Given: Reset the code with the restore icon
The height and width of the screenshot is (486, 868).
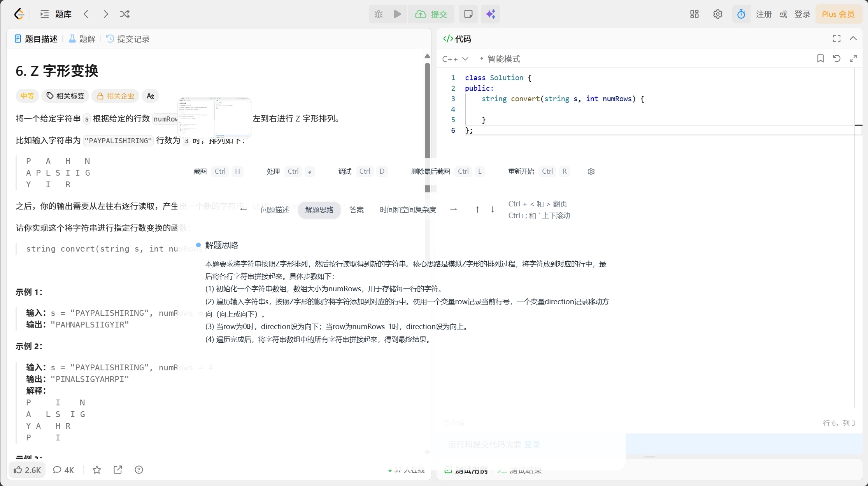Looking at the screenshot, I should [837, 58].
